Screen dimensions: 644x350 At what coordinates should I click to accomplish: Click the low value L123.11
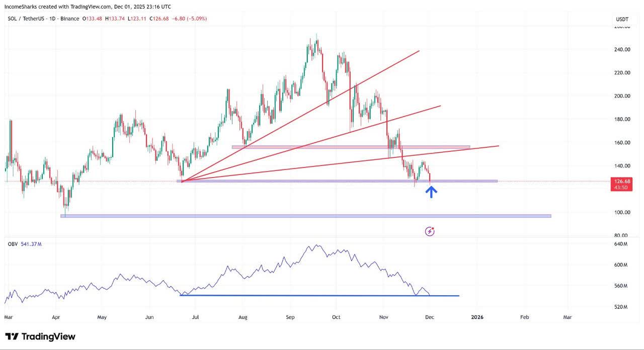coord(137,19)
